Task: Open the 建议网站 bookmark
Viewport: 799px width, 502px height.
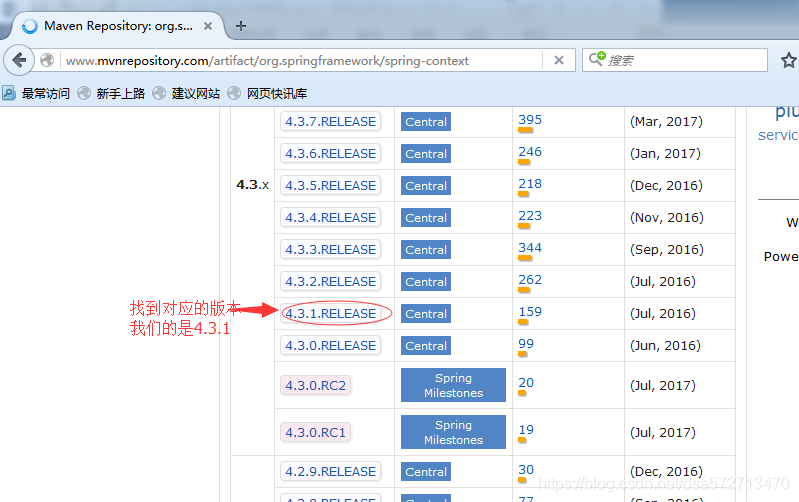Action: click(187, 93)
